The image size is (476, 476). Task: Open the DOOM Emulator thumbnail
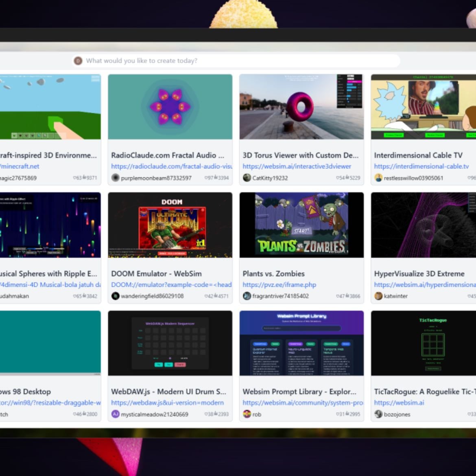point(170,225)
